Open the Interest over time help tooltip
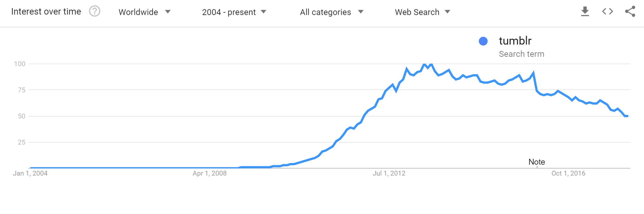The height and width of the screenshot is (214, 644). point(94,11)
